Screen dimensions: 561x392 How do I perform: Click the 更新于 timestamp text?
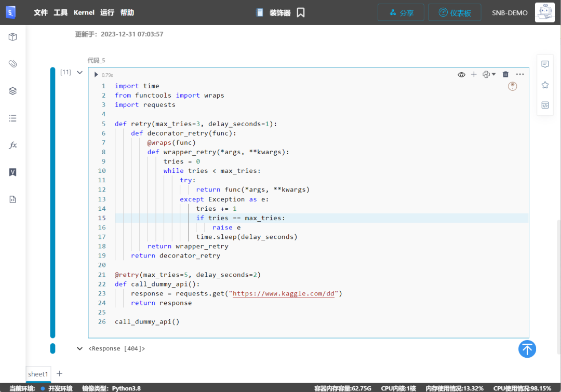coord(119,34)
